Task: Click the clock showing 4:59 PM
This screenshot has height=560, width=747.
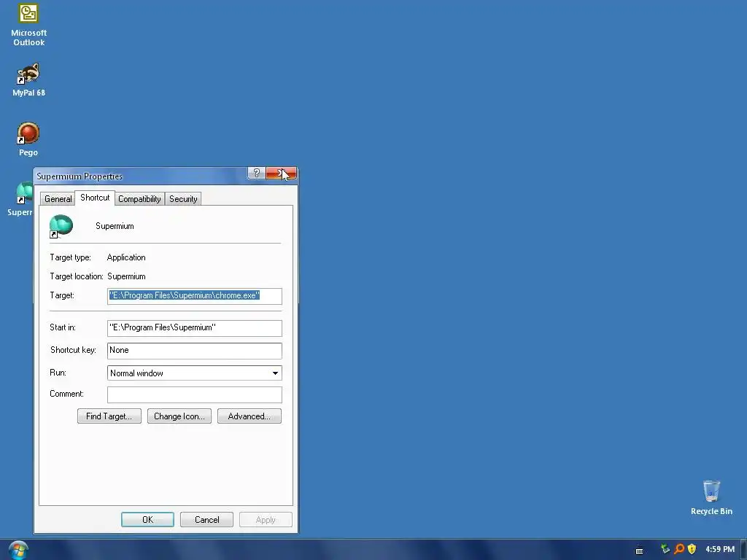Action: [x=720, y=549]
